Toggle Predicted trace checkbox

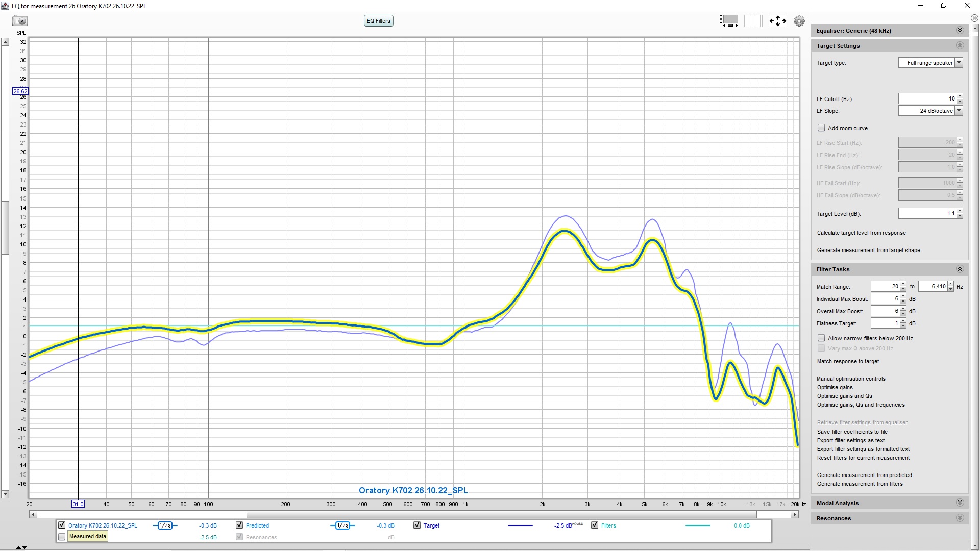click(x=239, y=525)
